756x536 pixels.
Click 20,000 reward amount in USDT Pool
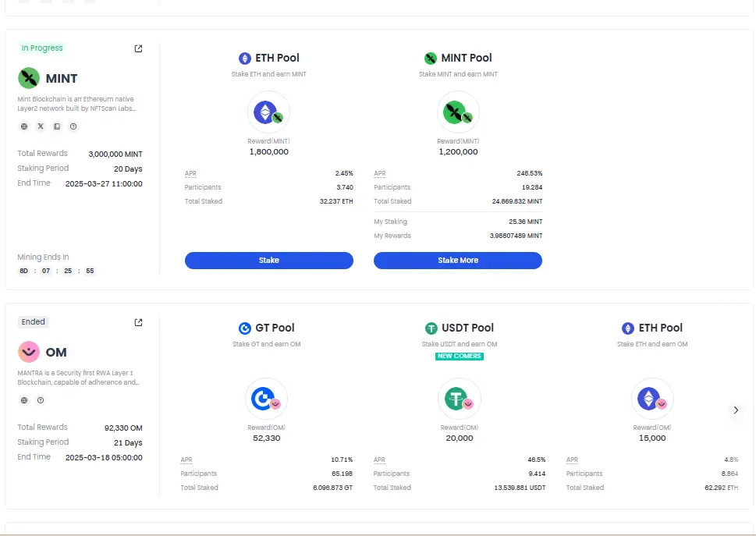pos(460,438)
